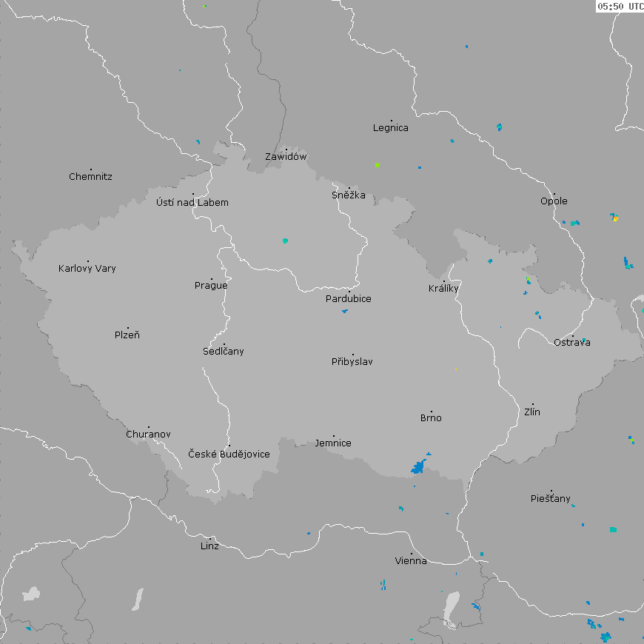Screen dimensions: 644x644
Task: Click the Linz city label
Action: pyautogui.click(x=209, y=546)
